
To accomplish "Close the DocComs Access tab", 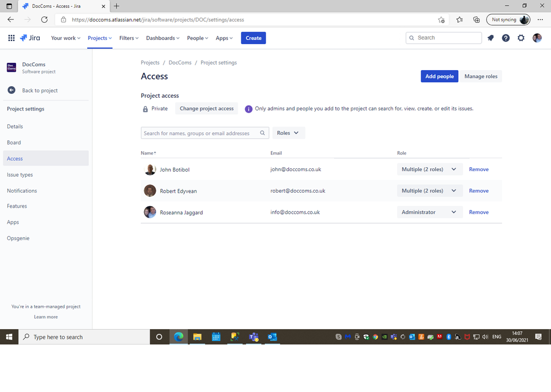I will (x=103, y=6).
